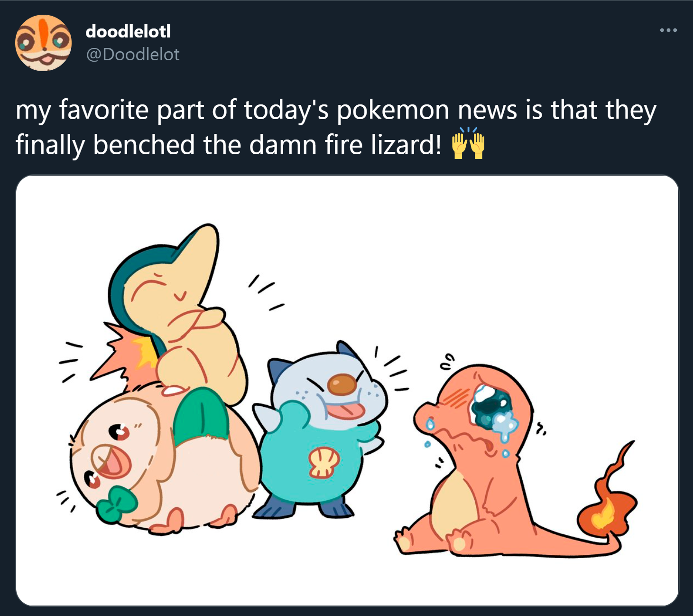Click the shell on Oshawott's belly
The height and width of the screenshot is (616, 693).
point(324,463)
